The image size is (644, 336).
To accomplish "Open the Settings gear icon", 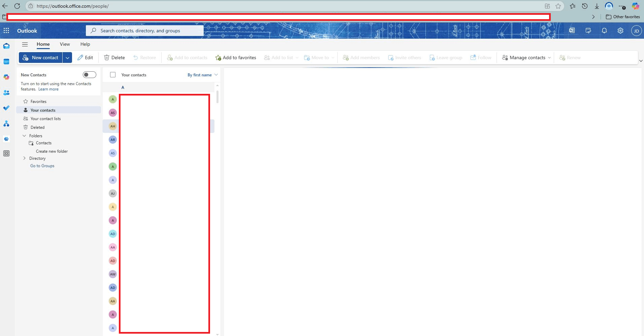I will click(620, 31).
